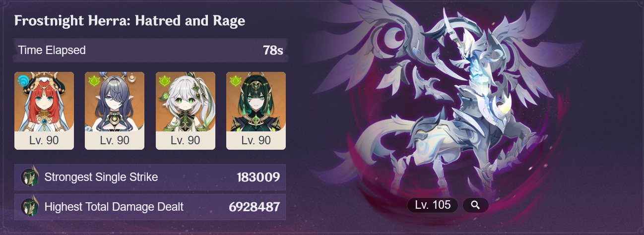Viewport: 644px width, 235px height.
Task: Click the magnifier icon beside Lv. 105
Action: point(475,205)
